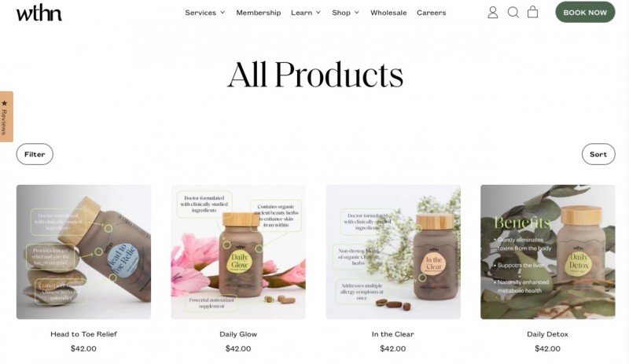Expand the Shop dropdown menu
The width and height of the screenshot is (629, 364).
point(345,13)
